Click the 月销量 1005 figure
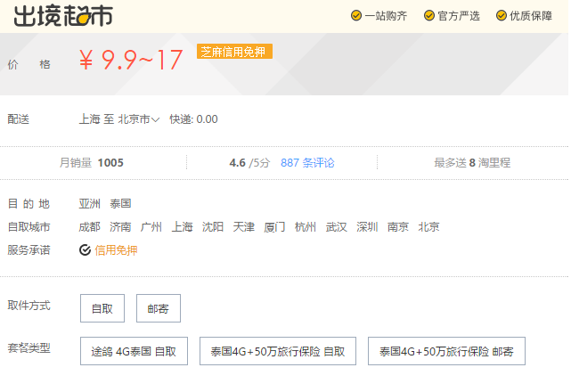 [92, 162]
